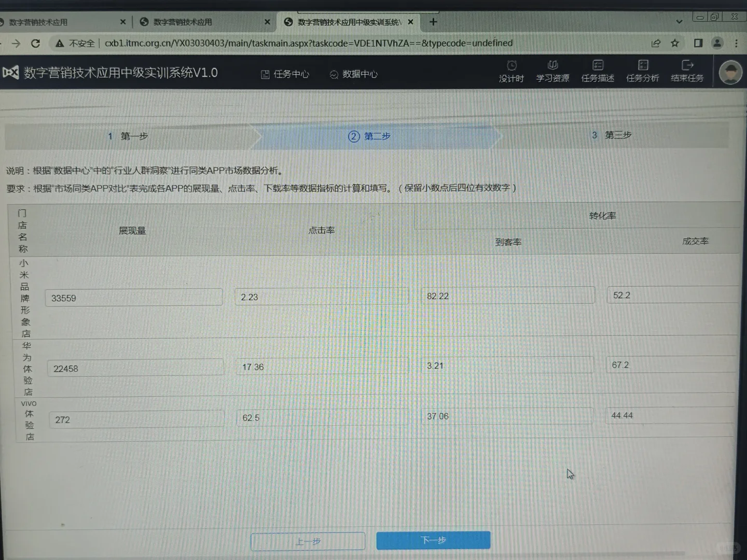Reload the page with the refresh icon

[35, 44]
